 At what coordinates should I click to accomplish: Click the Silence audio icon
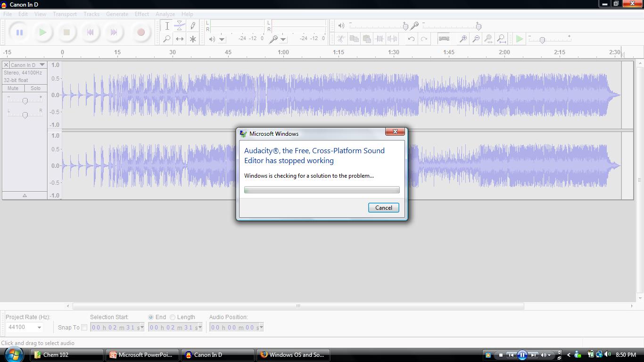click(x=392, y=39)
